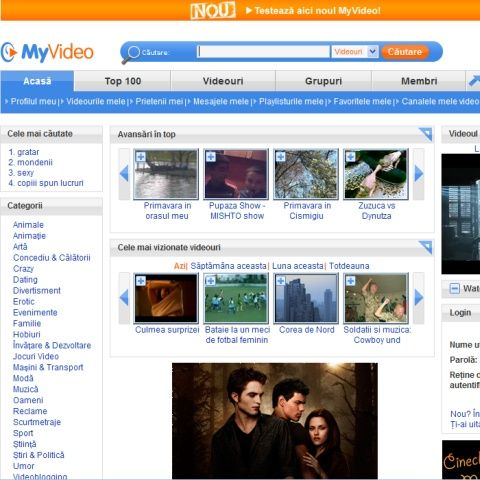
Task: Open the Animale category
Action: 28,225
